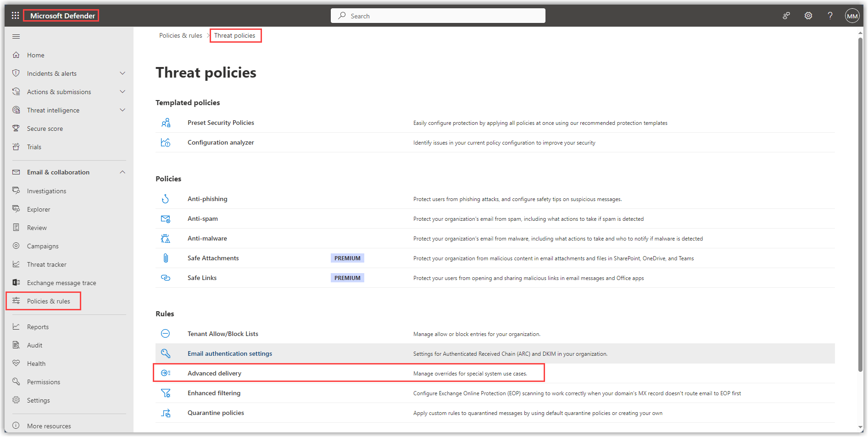868x437 pixels.
Task: Click the Microsoft Defender title
Action: 62,16
